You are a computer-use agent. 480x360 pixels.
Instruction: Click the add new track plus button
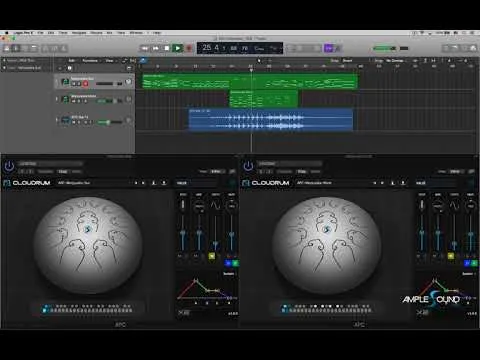click(60, 68)
